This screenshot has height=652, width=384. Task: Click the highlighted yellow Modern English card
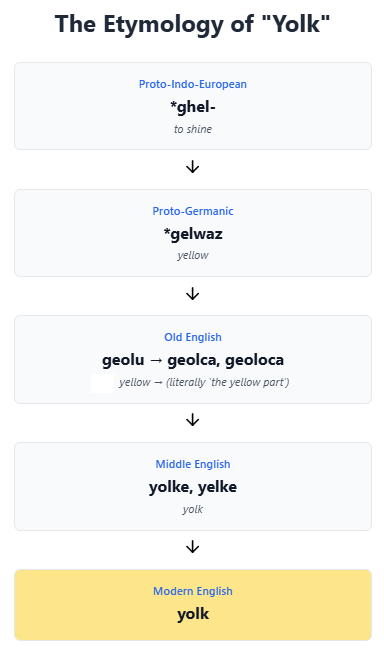[193, 605]
